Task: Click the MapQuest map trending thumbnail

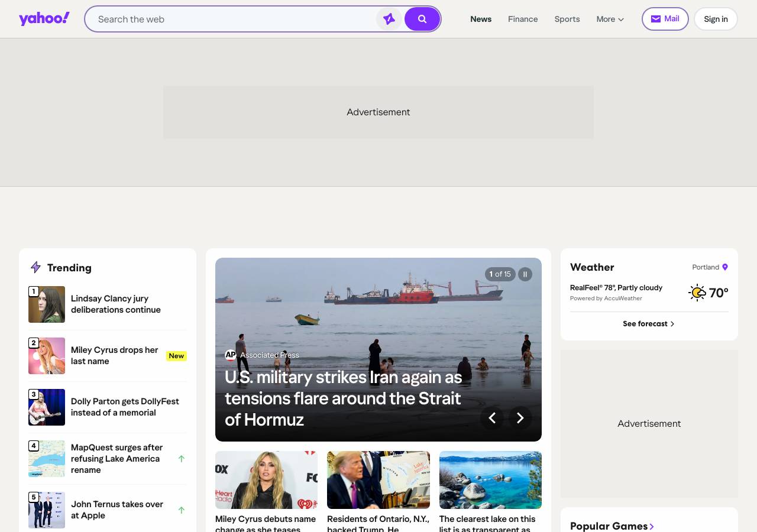Action: tap(47, 459)
